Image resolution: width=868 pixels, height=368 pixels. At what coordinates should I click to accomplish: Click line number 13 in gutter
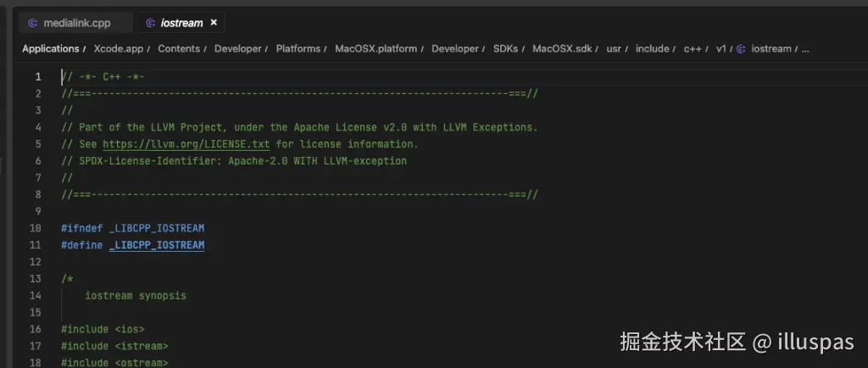[35, 279]
